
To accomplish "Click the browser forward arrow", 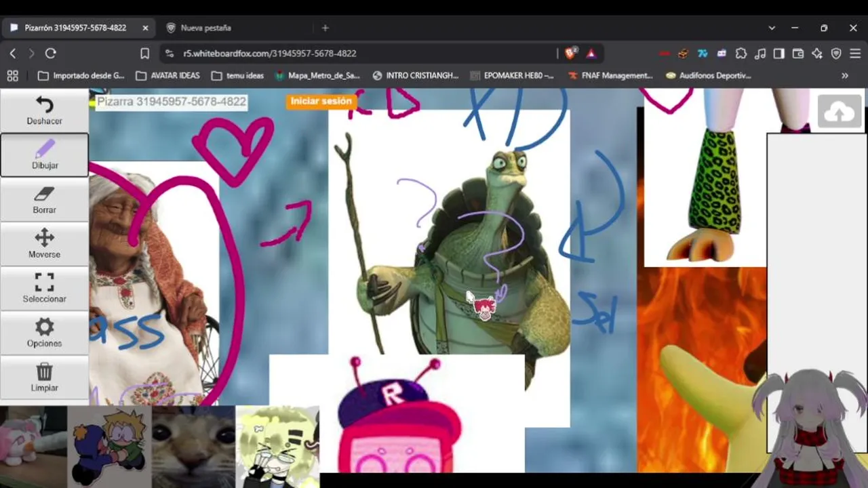I will [x=31, y=53].
